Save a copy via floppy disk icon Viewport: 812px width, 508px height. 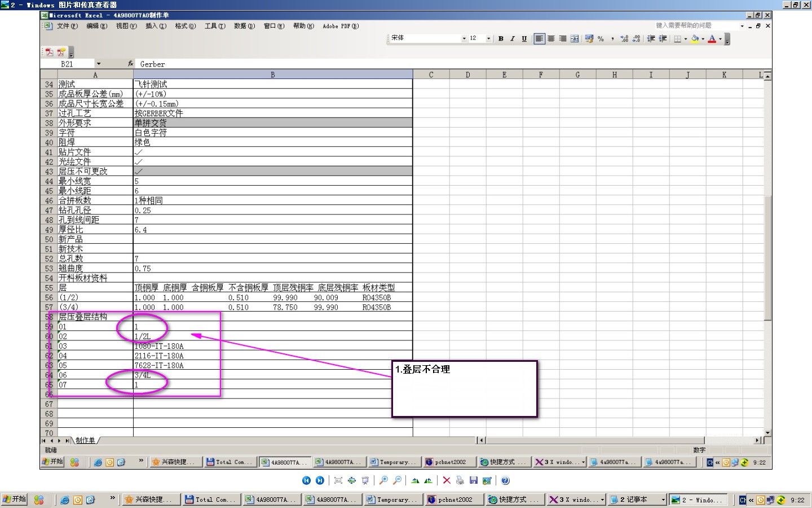(x=474, y=480)
